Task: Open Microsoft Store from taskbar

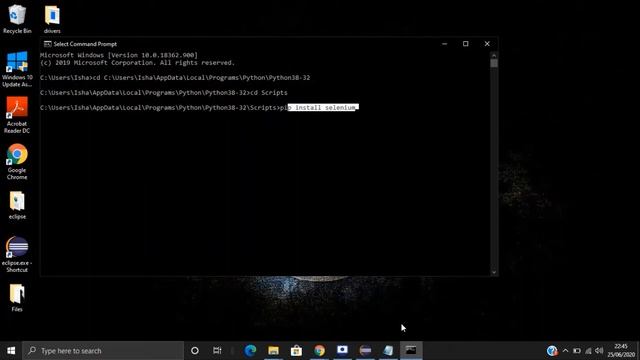Action: click(x=296, y=351)
